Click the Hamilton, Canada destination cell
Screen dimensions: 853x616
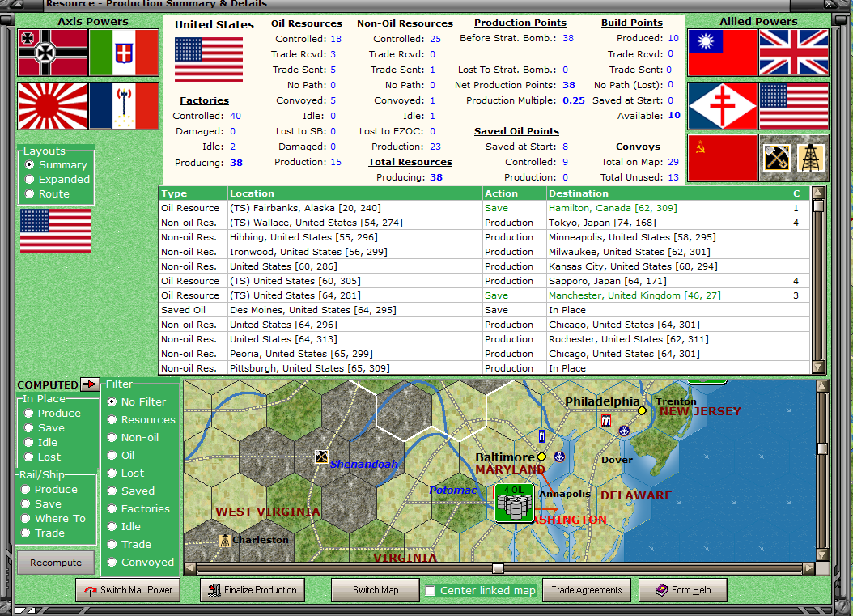(668, 208)
